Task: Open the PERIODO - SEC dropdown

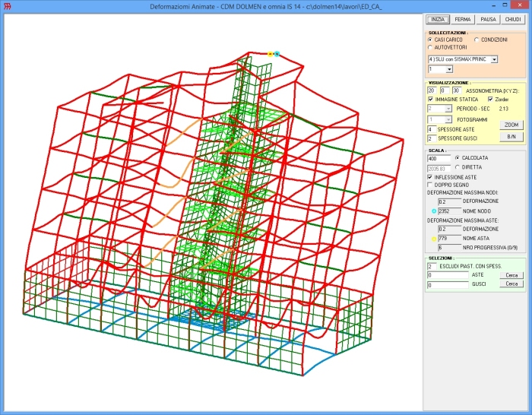Action: tap(448, 109)
